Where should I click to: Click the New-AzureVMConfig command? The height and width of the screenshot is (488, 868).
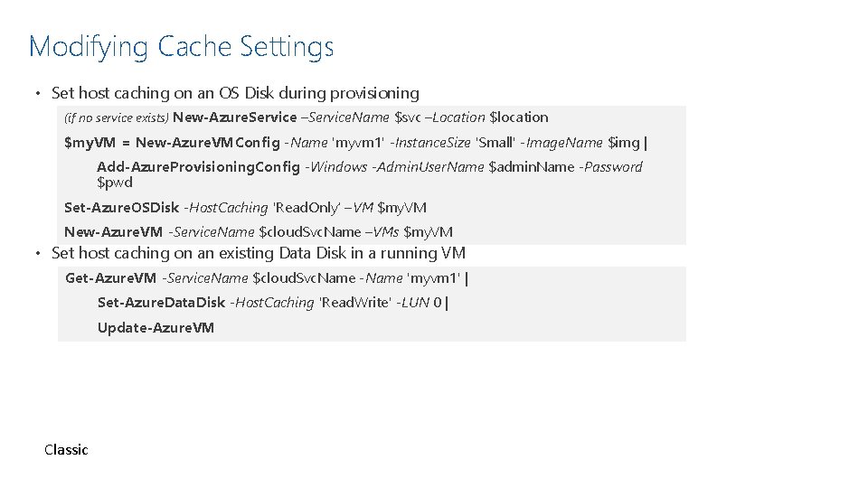coord(195,143)
